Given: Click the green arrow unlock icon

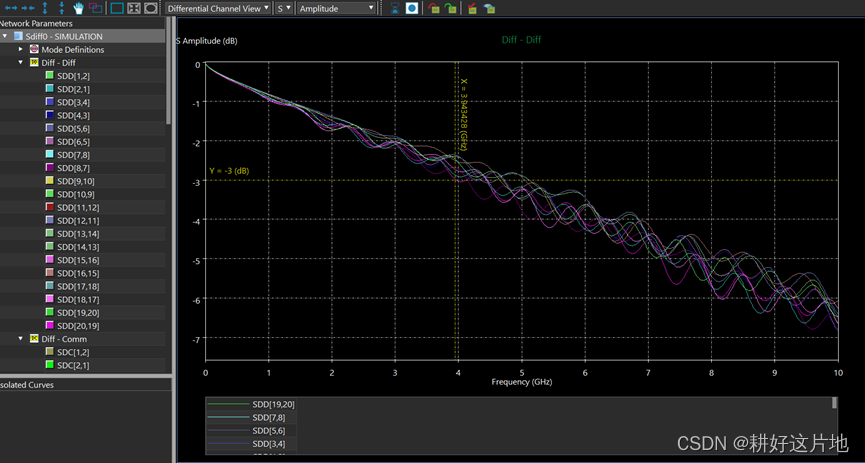Looking at the screenshot, I should 450,8.
